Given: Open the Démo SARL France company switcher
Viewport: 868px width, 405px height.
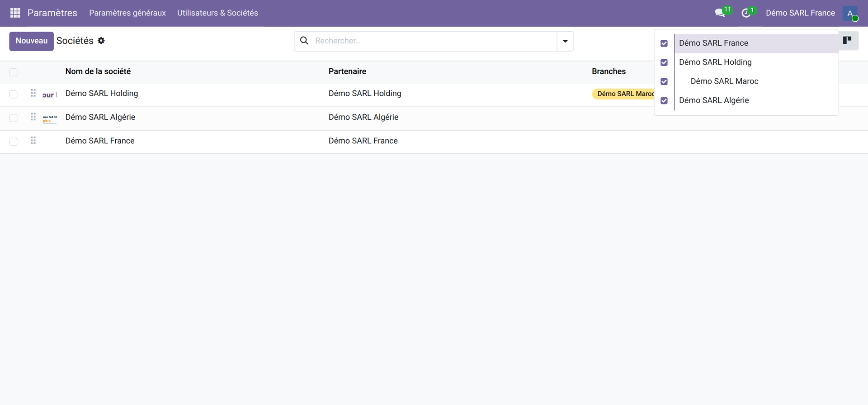Looking at the screenshot, I should click(800, 13).
